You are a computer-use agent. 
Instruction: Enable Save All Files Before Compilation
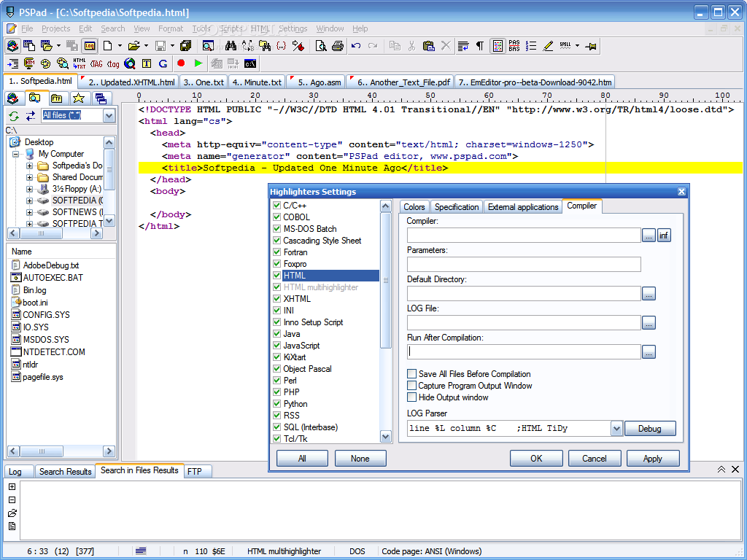pyautogui.click(x=411, y=374)
